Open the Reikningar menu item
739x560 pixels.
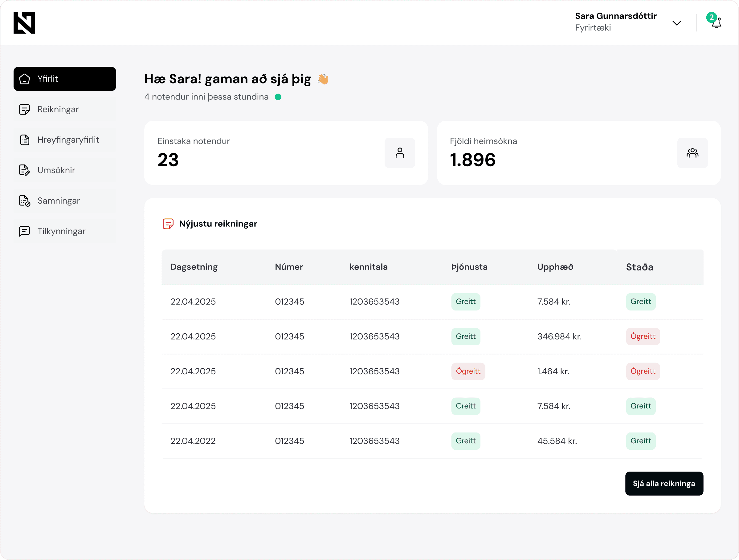pos(58,109)
